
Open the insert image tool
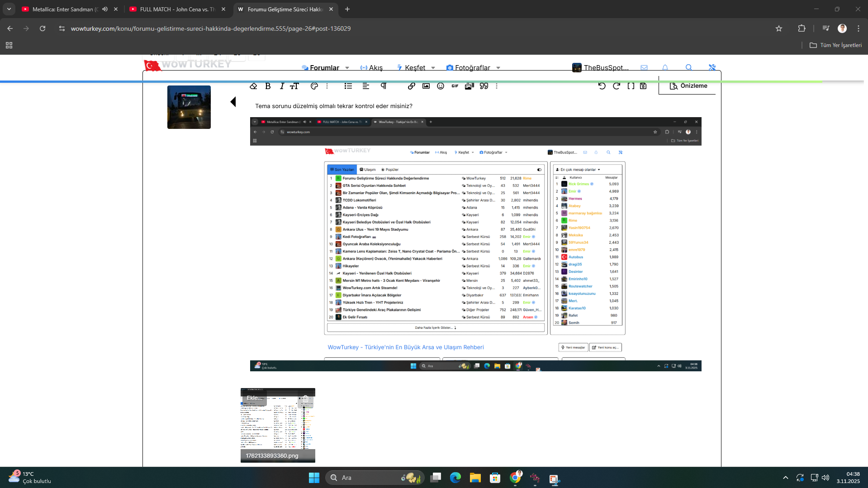click(426, 86)
